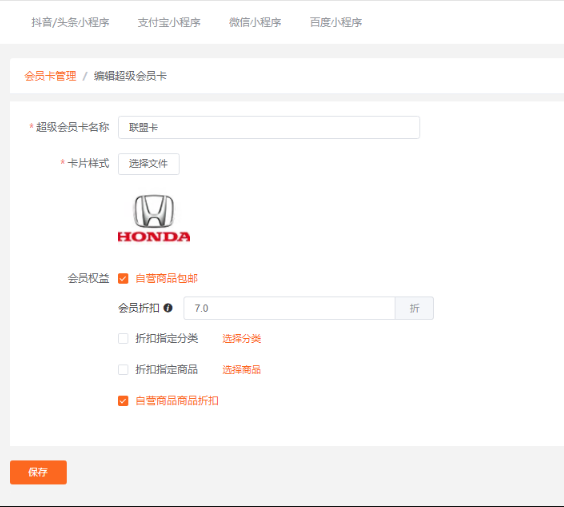The width and height of the screenshot is (564, 507).
Task: Click the 选择文件 upload button
Action: click(x=149, y=164)
